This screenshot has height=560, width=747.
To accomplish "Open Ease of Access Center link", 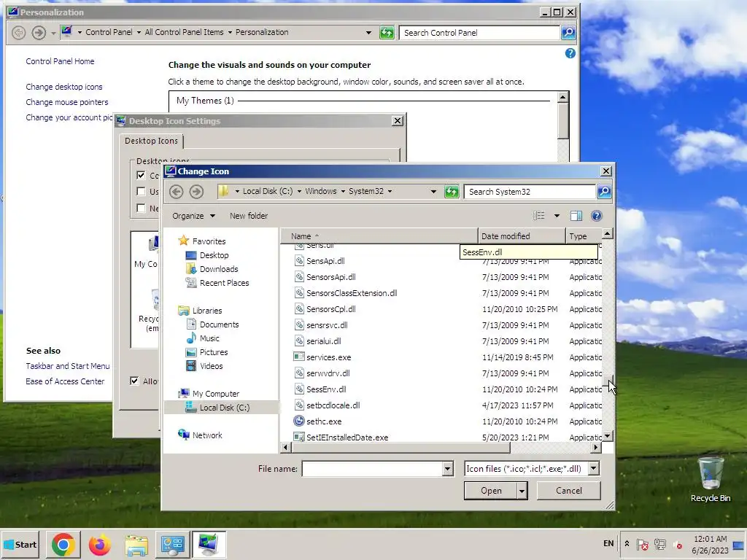I will (x=65, y=381).
